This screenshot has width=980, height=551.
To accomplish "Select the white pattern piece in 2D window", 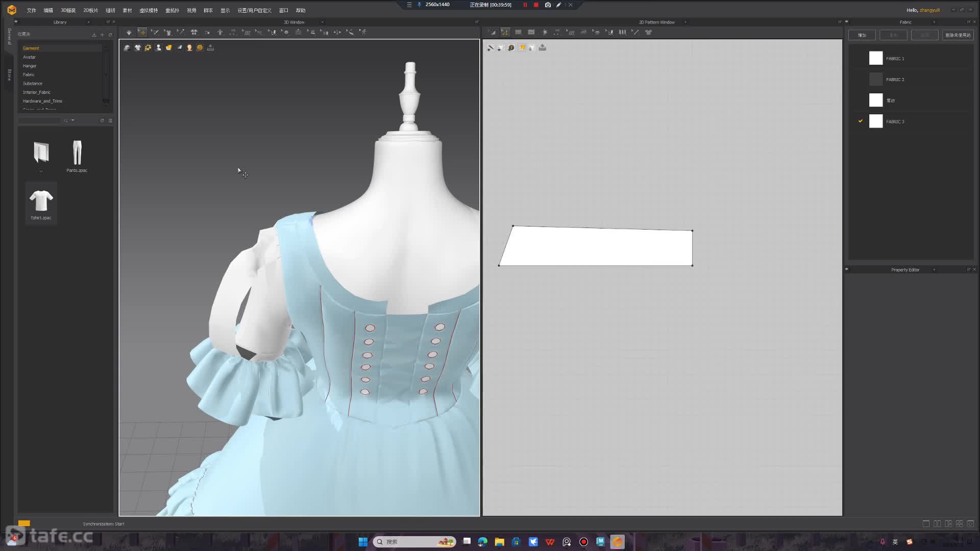I will tap(597, 247).
